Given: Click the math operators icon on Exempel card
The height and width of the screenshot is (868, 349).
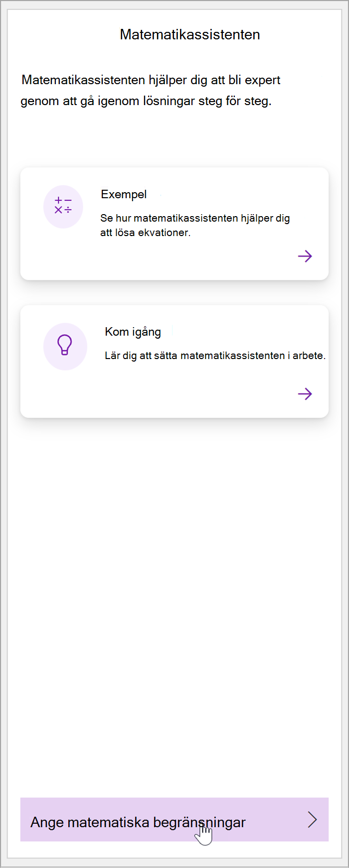Looking at the screenshot, I should click(x=63, y=207).
